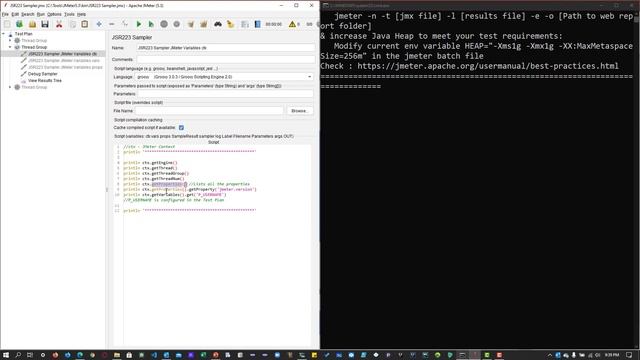The width and height of the screenshot is (640, 360).
Task: Open Search with the binoculars icon
Action: tap(218, 24)
